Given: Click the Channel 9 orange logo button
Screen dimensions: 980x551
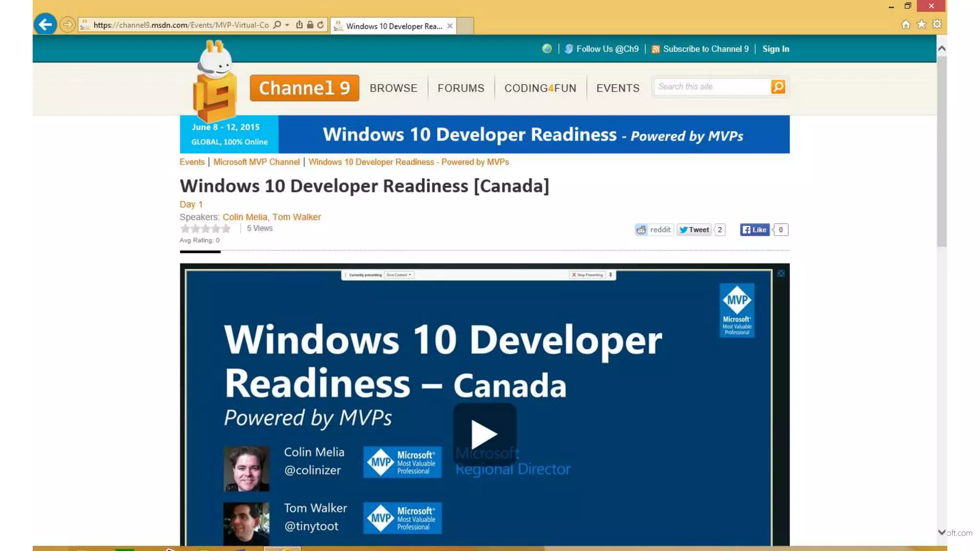Looking at the screenshot, I should [304, 88].
